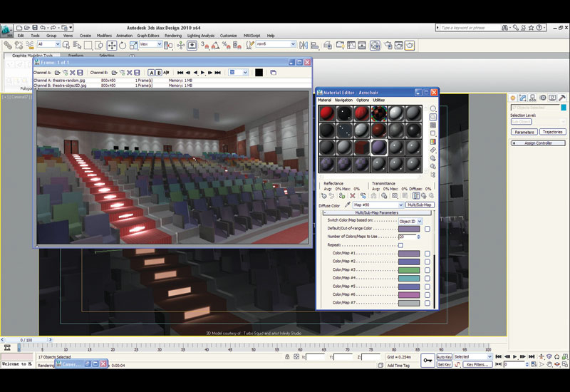Tick the Color/Map #4 checkbox
The image size is (570, 392).
[427, 278]
